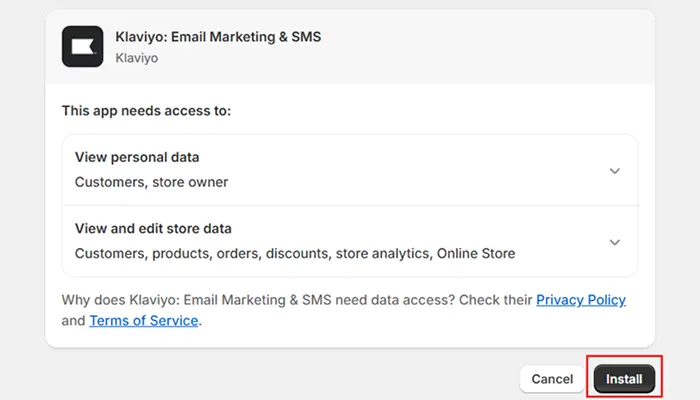
Task: Click the Klaviyo app logo icon
Action: click(x=82, y=46)
